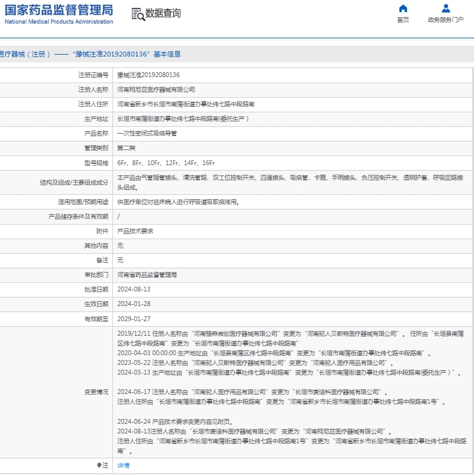
Task: Click the 数据查询 heading text
Action: click(x=163, y=13)
